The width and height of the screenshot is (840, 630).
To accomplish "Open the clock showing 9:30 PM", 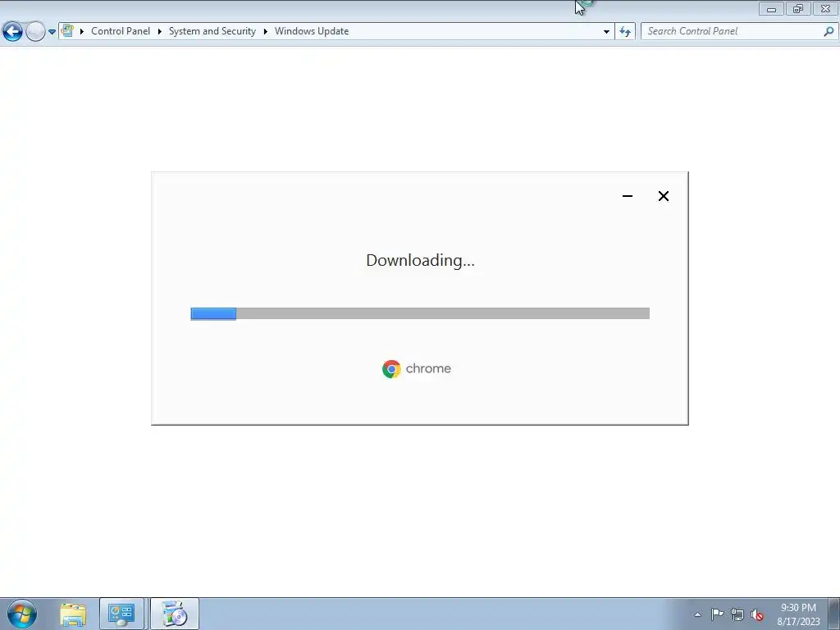I will [798, 614].
